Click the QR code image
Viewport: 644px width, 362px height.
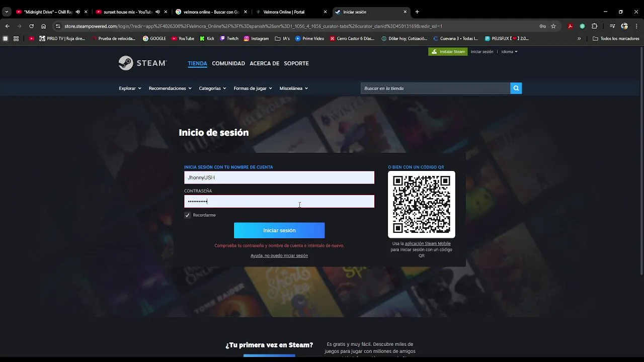[422, 204]
